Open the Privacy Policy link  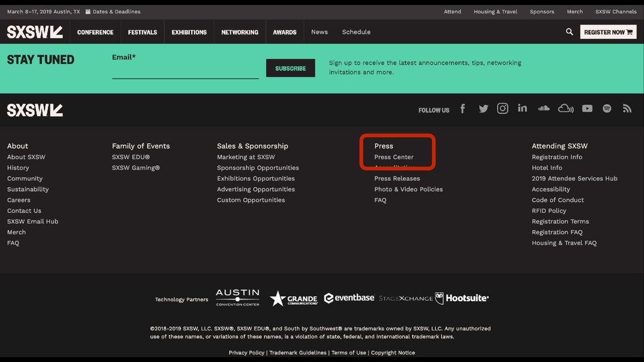pyautogui.click(x=247, y=353)
